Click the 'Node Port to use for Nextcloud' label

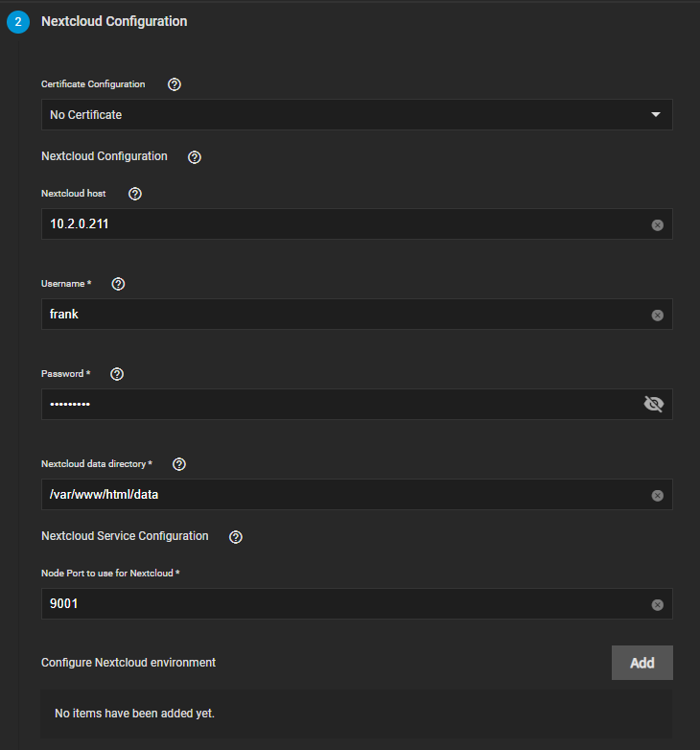click(110, 573)
